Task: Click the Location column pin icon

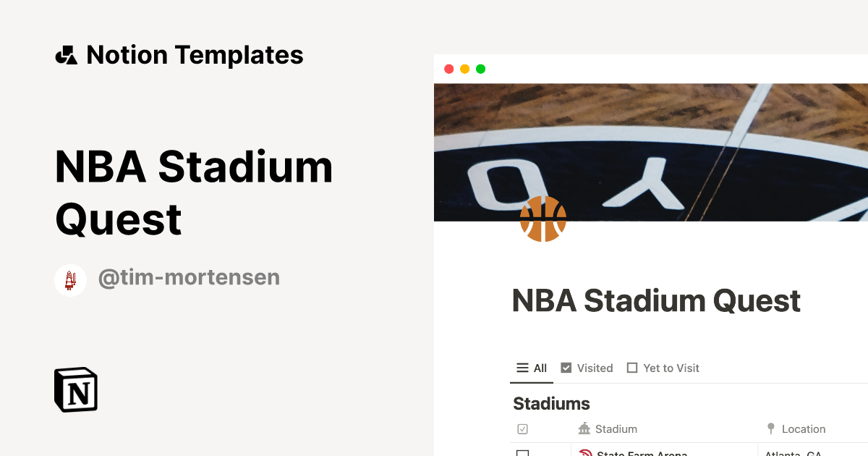Action: pyautogui.click(x=770, y=428)
